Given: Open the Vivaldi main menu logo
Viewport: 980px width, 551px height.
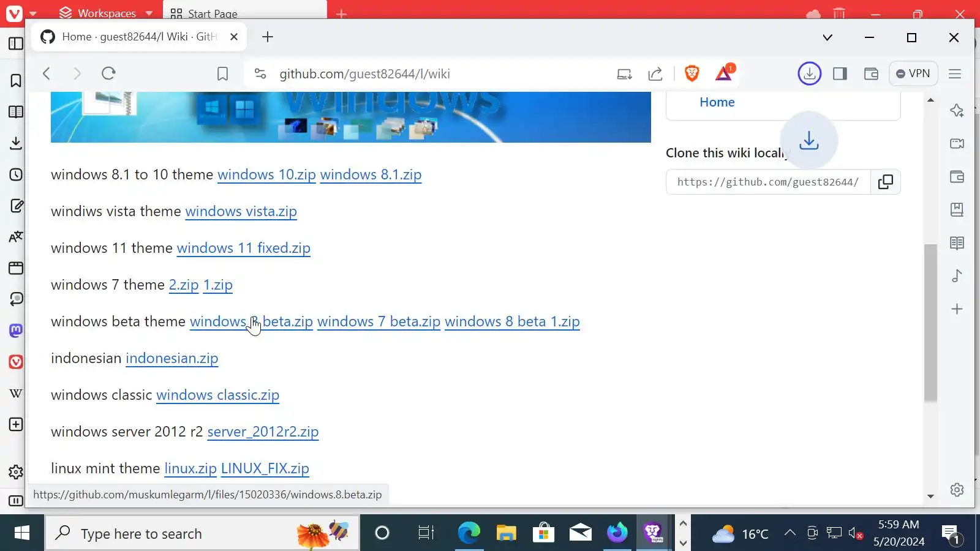Looking at the screenshot, I should (x=14, y=13).
